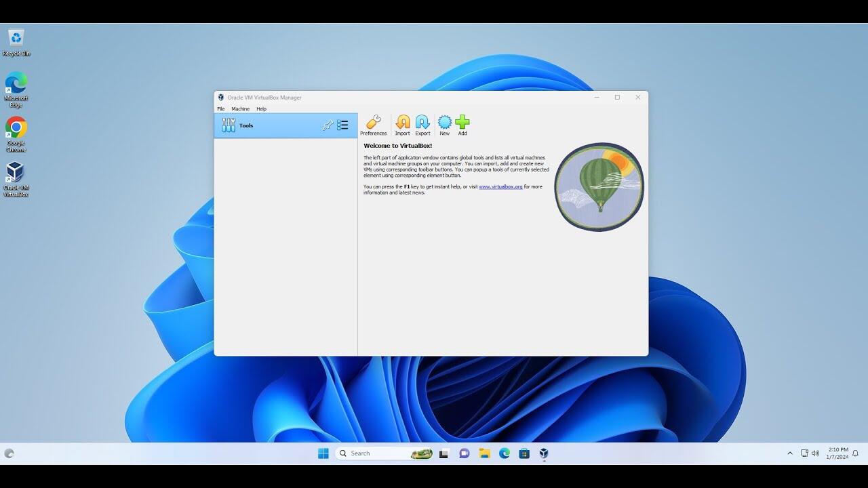Click the taskbar Search box
The width and height of the screenshot is (868, 488).
click(x=384, y=453)
